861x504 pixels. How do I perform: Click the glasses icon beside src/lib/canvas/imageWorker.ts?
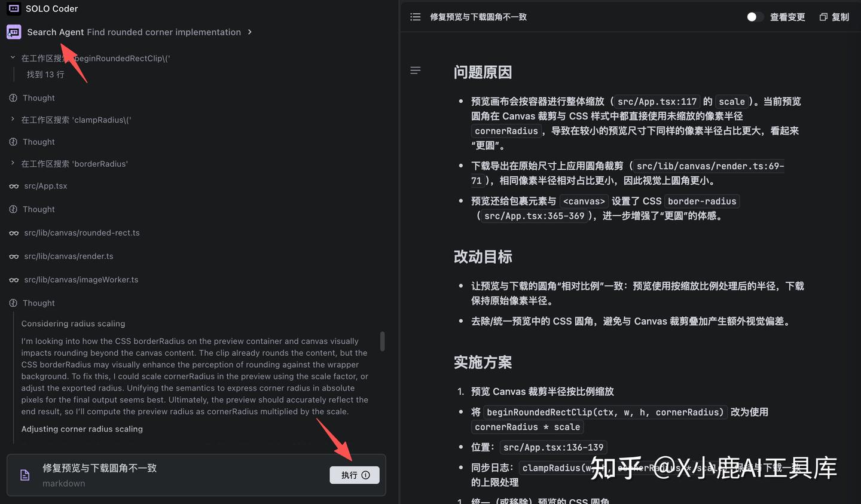pyautogui.click(x=13, y=279)
